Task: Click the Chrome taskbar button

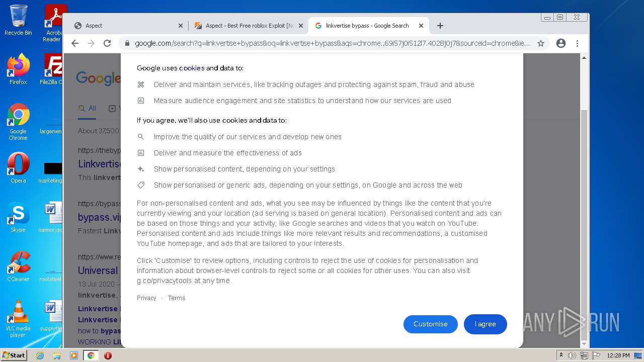Action: [x=91, y=355]
